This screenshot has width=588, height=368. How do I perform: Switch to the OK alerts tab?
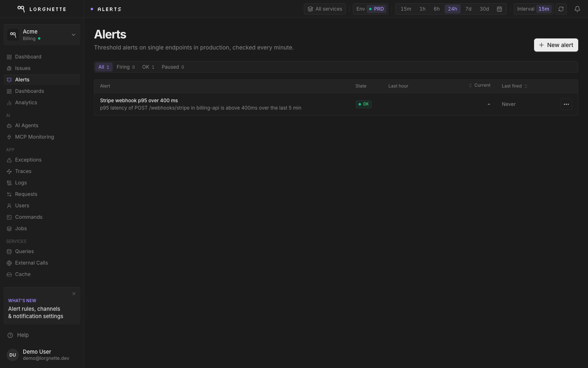pyautogui.click(x=148, y=67)
